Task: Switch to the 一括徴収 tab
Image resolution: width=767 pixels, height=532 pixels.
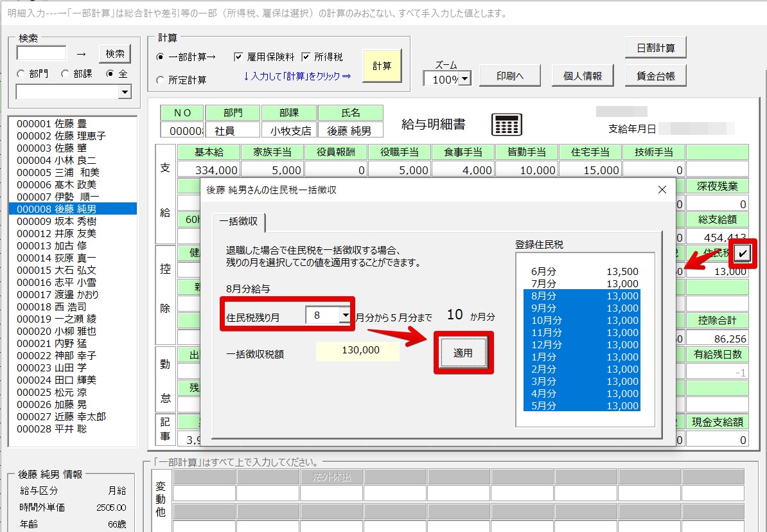Action: coord(238,221)
